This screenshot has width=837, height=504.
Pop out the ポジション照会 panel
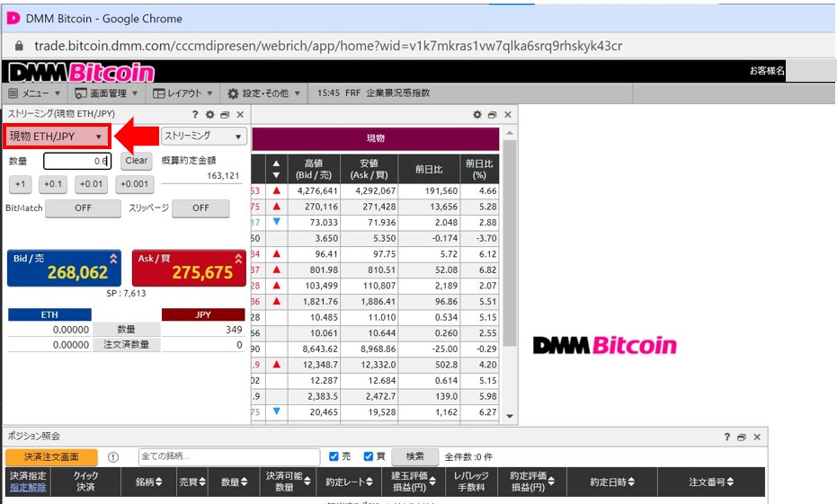coord(742,438)
